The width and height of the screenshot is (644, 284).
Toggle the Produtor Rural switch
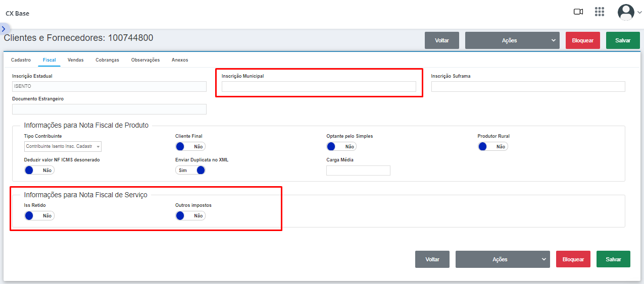tap(492, 146)
